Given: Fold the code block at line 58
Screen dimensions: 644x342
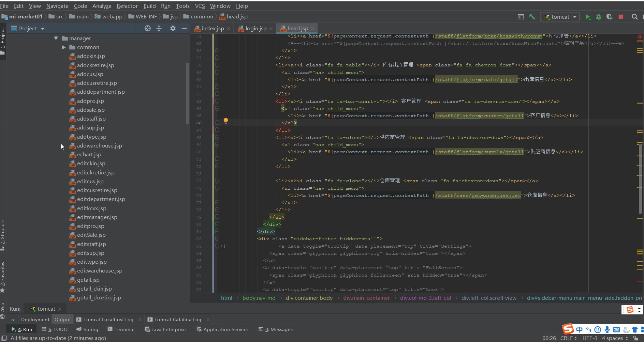Looking at the screenshot, I should coord(217,65).
